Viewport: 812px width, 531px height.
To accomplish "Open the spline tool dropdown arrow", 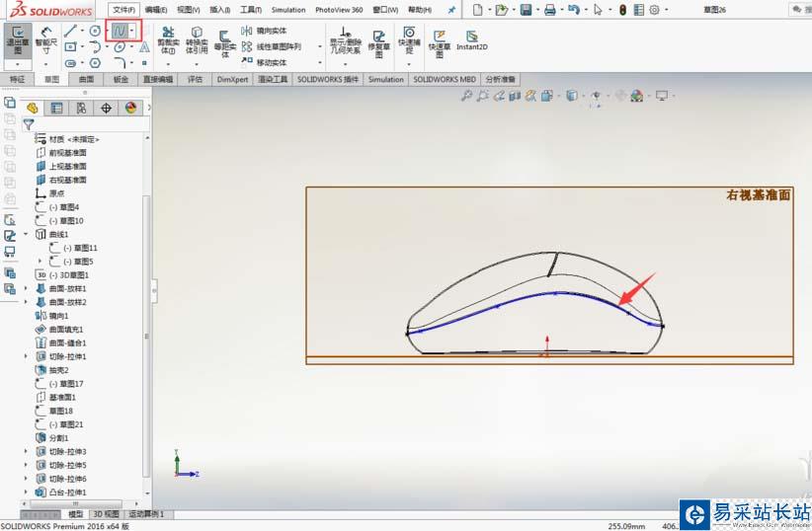I will [x=132, y=32].
